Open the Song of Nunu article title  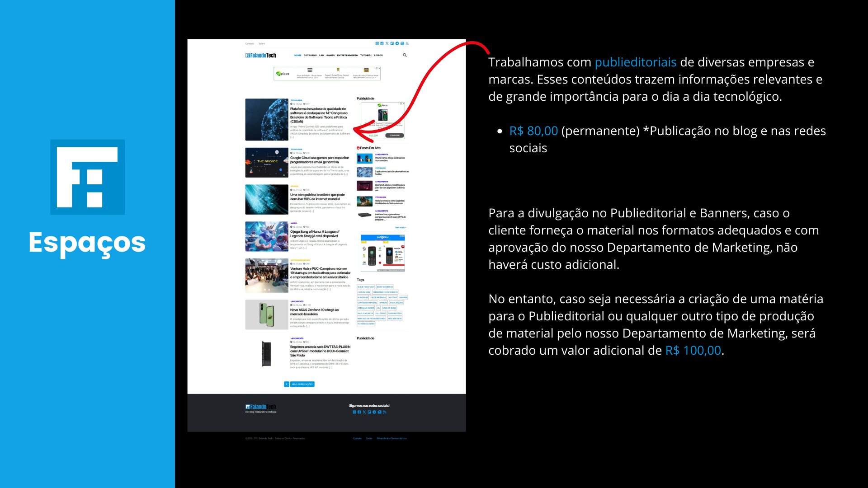315,234
